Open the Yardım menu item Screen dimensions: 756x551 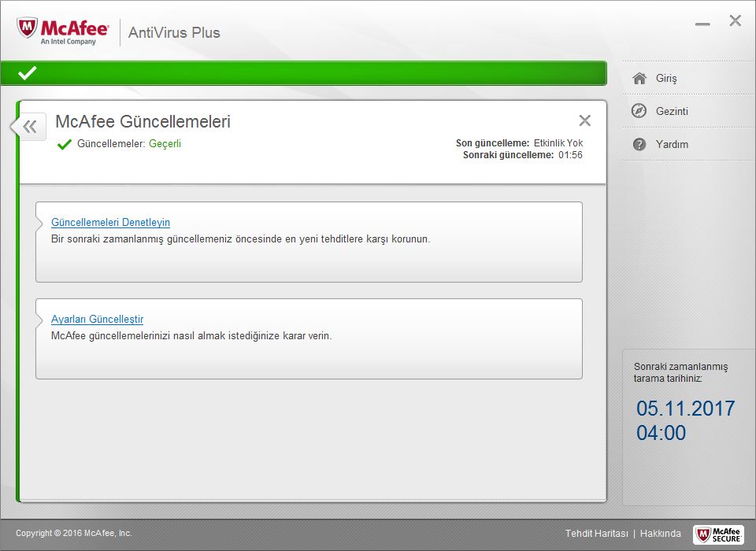(x=672, y=145)
